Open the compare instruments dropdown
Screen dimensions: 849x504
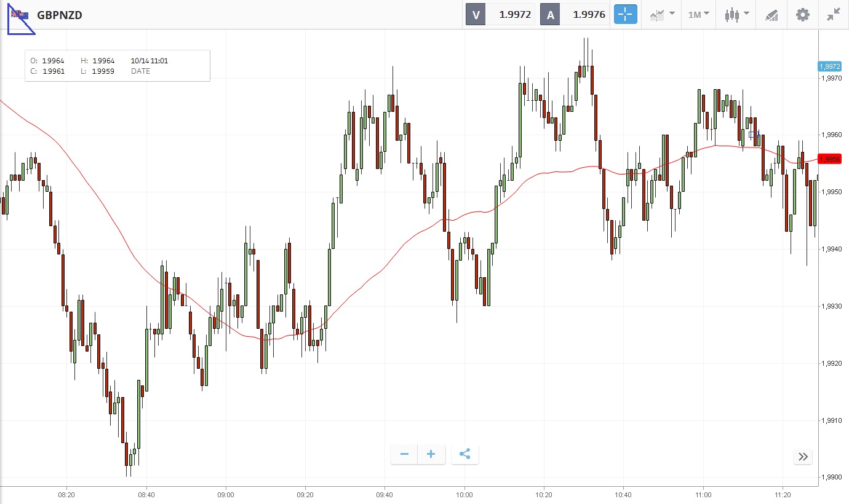click(662, 15)
